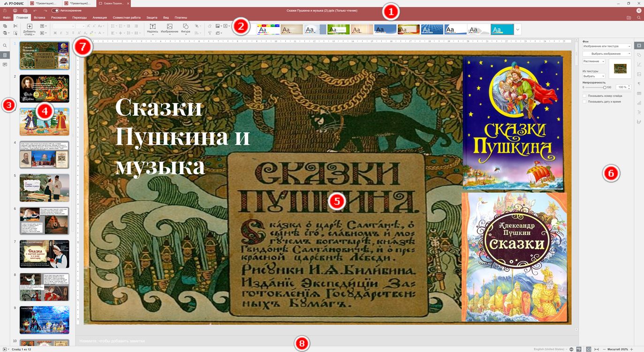The width and height of the screenshot is (644, 352).
Task: Open the Переходы tab
Action: pos(80,17)
